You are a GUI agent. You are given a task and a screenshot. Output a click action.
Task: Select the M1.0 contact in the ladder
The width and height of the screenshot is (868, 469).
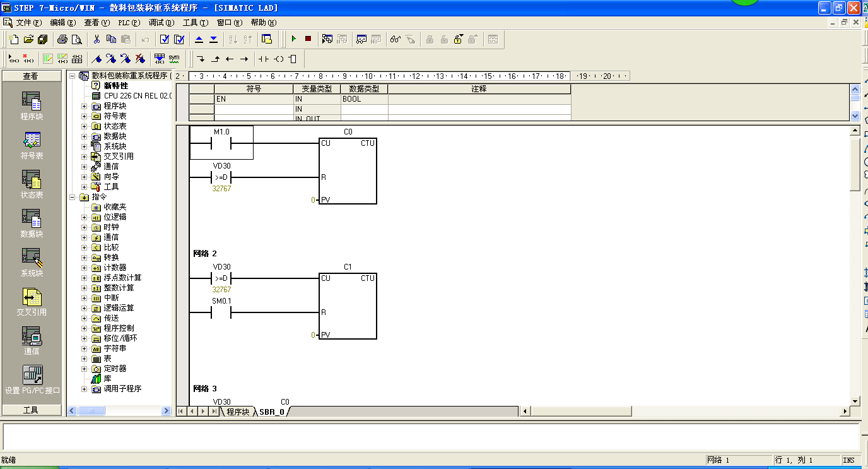point(221,143)
